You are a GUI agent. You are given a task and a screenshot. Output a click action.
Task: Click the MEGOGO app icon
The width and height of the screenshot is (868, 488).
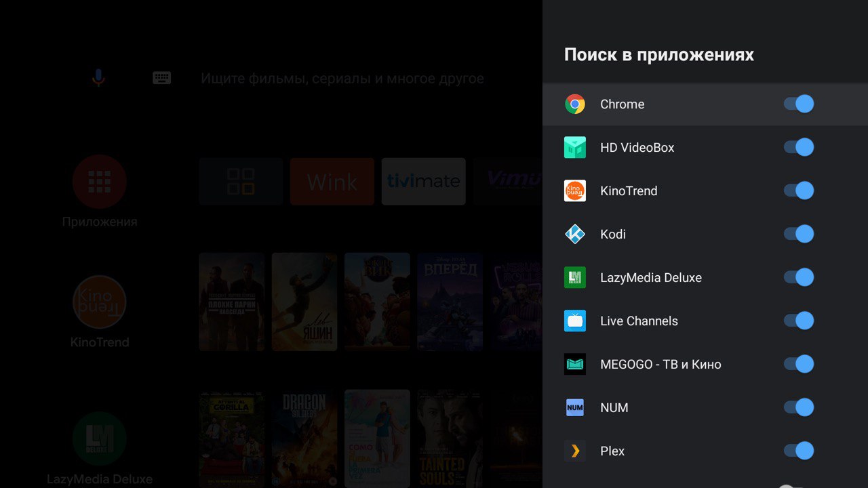coord(575,365)
